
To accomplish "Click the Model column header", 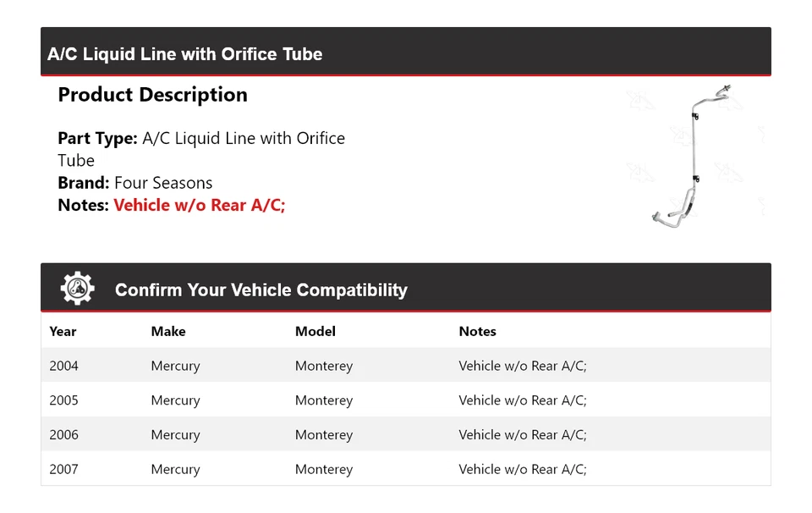I will (315, 332).
